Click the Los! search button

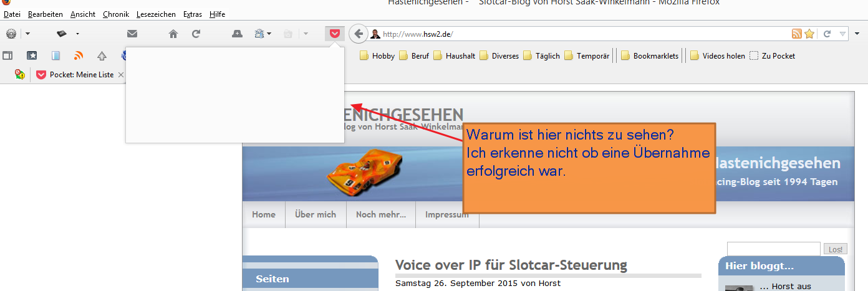pos(836,249)
